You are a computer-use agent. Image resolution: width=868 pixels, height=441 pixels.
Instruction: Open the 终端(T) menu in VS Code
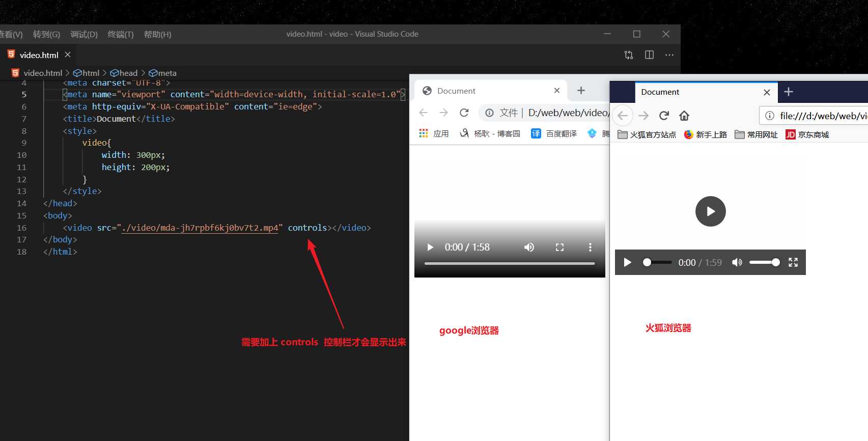coord(121,34)
